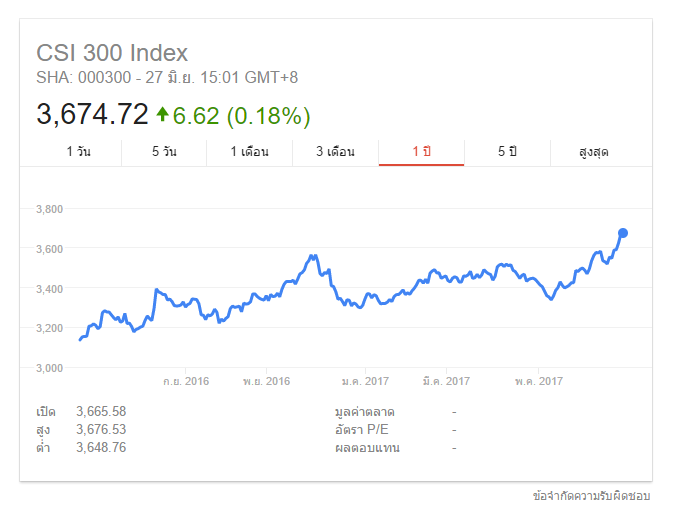Open the 1 เดือน chart range

(250, 152)
